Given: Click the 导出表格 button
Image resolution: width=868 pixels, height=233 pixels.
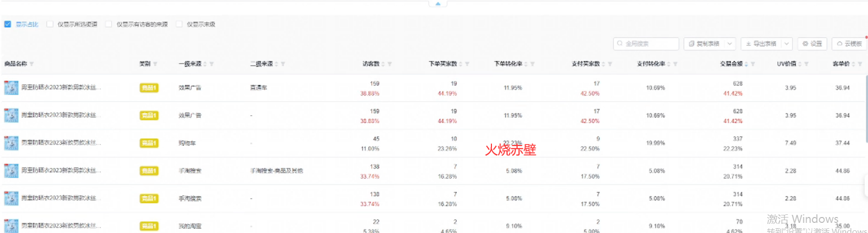Looking at the screenshot, I should [x=761, y=44].
